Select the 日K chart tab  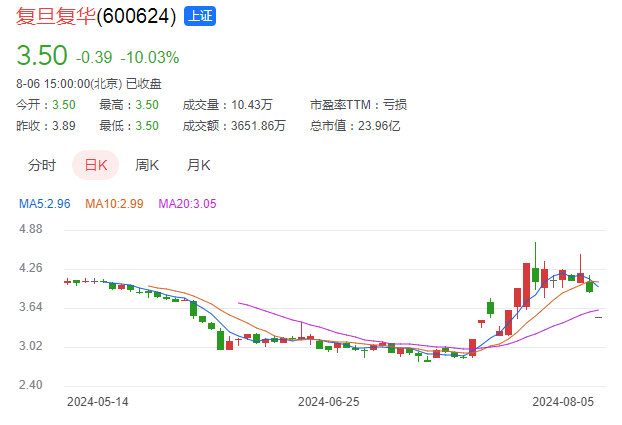coord(96,165)
